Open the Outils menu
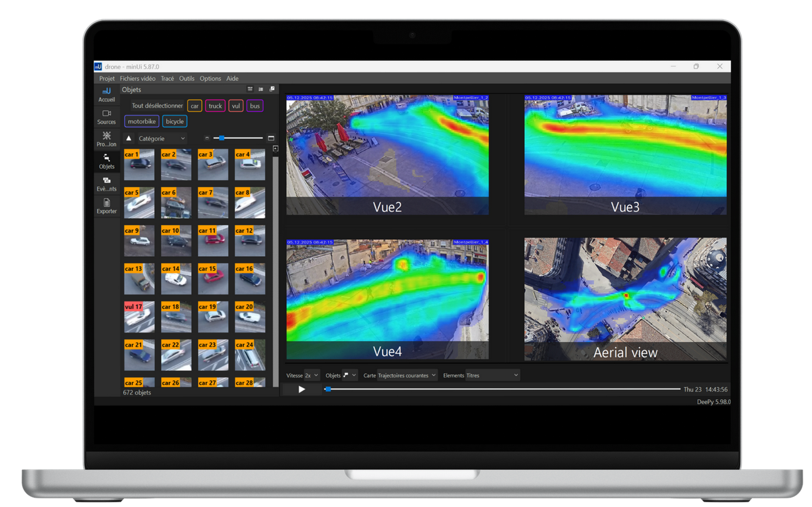The height and width of the screenshot is (507, 812). (x=187, y=79)
